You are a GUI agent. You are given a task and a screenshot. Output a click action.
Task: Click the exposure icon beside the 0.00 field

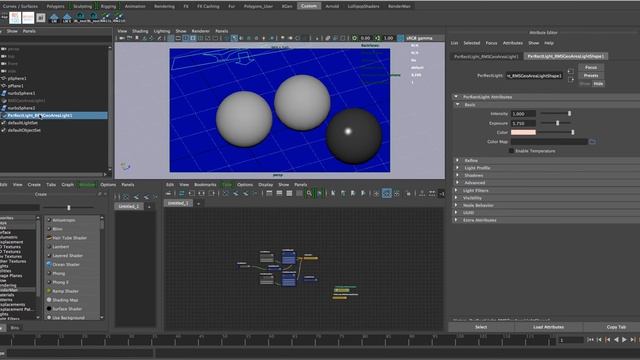click(x=354, y=38)
